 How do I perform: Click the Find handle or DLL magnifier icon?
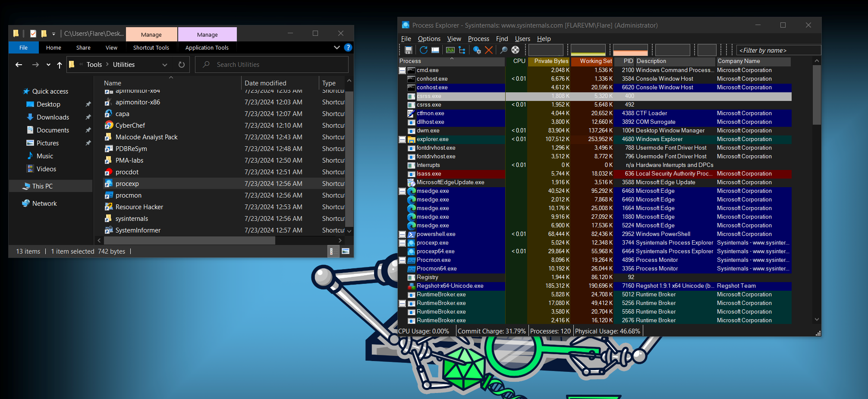(503, 50)
